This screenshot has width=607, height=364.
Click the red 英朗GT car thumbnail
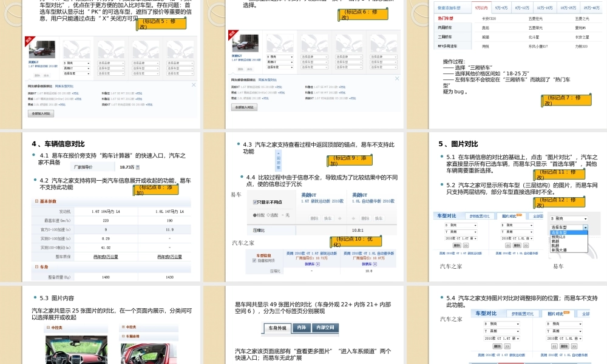(41, 49)
